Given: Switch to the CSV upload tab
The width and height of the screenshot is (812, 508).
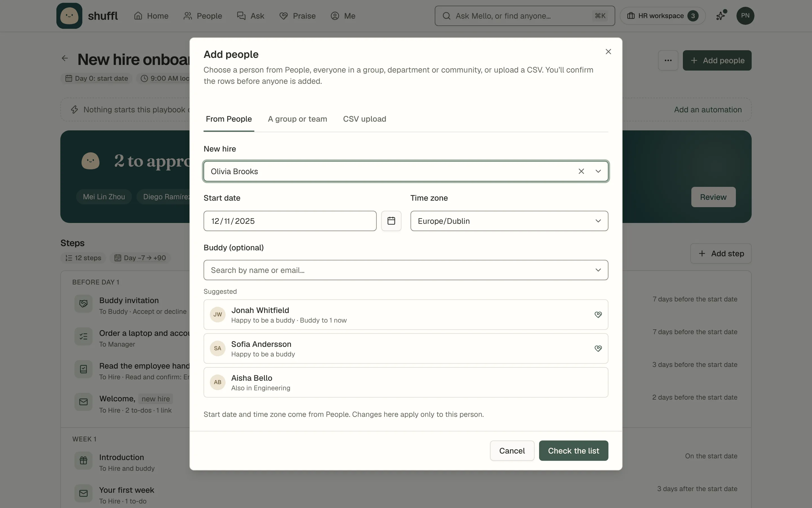Looking at the screenshot, I should (364, 119).
